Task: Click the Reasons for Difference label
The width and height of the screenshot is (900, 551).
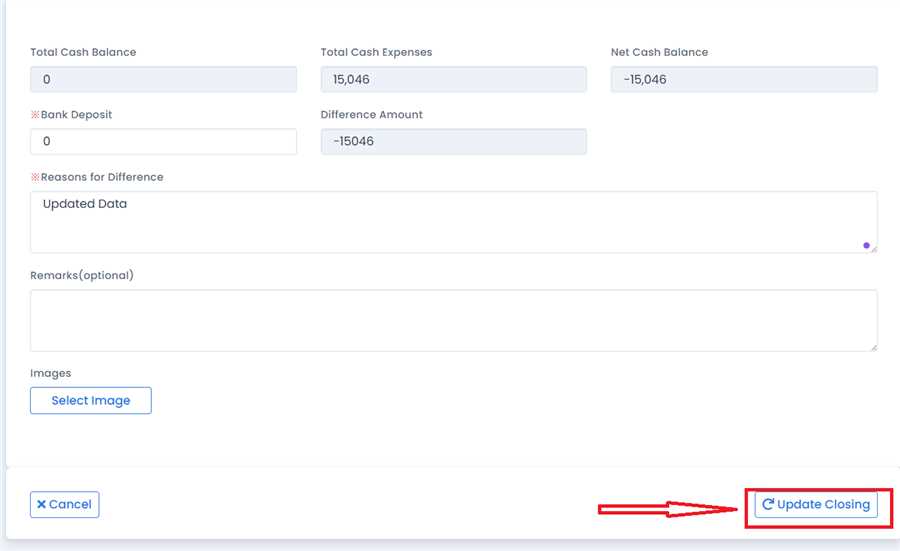Action: [101, 177]
